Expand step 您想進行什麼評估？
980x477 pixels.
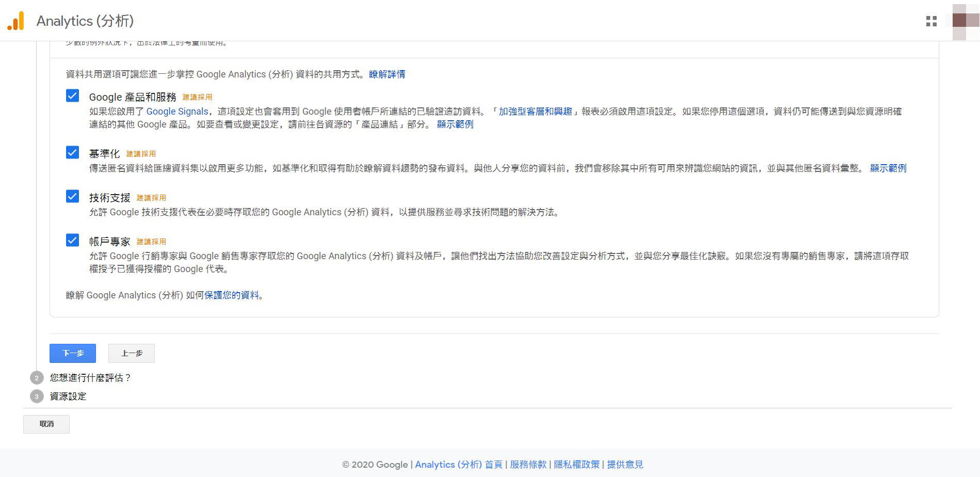(90, 378)
